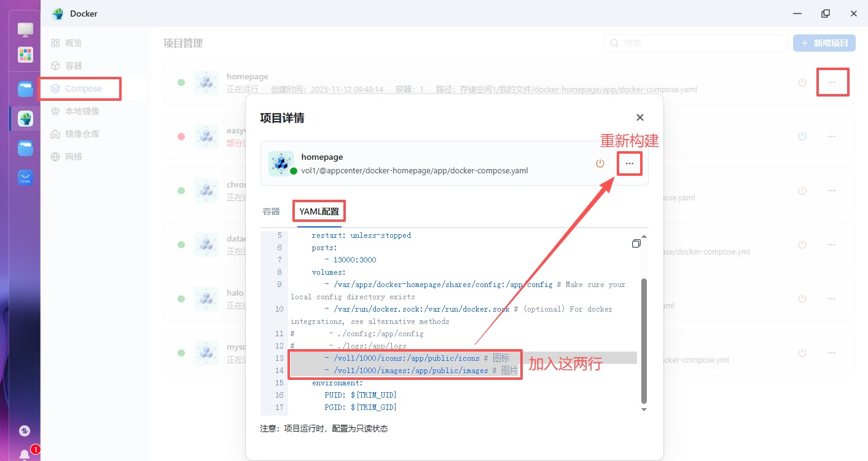Open Compose in the sidebar
Image resolution: width=868 pixels, height=461 pixels.
click(x=83, y=89)
